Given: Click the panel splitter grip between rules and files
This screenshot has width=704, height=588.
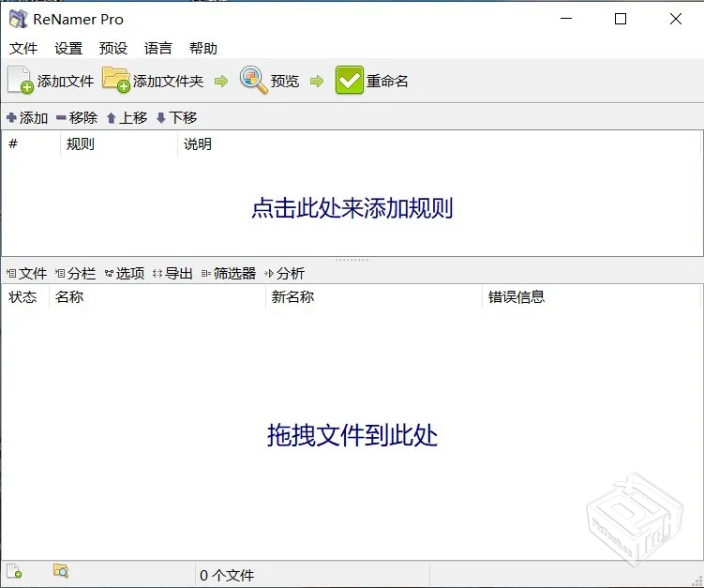Looking at the screenshot, I should (352, 260).
